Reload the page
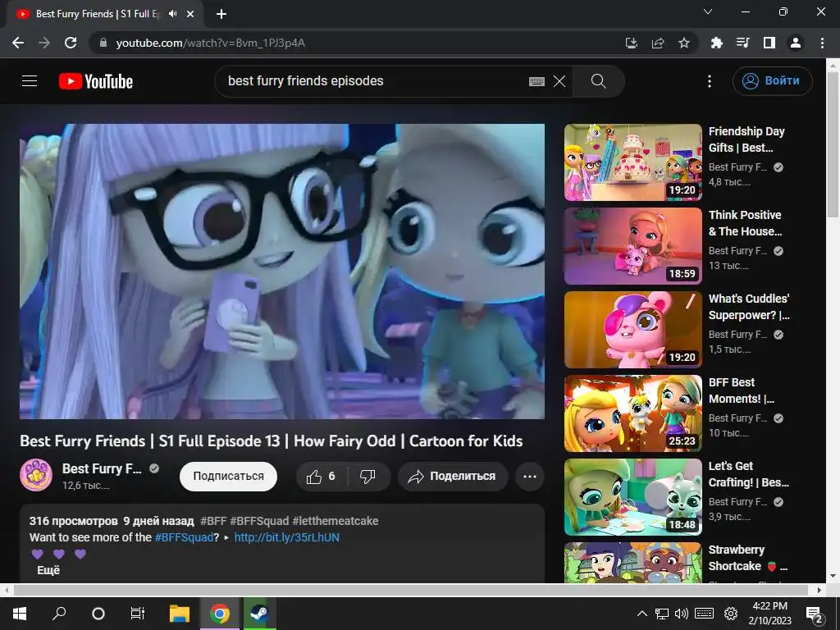Image resolution: width=840 pixels, height=630 pixels. (x=71, y=43)
